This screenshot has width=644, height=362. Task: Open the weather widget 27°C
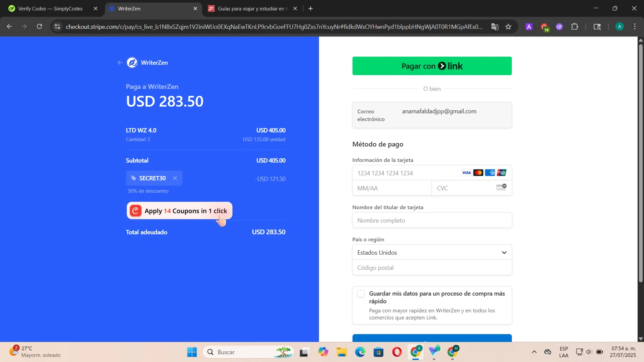[35, 352]
